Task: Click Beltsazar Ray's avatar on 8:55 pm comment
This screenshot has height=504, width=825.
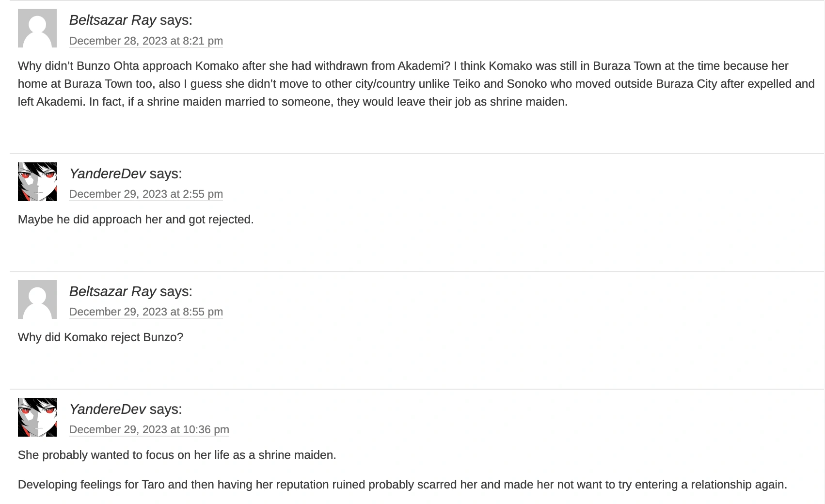Action: (x=37, y=299)
